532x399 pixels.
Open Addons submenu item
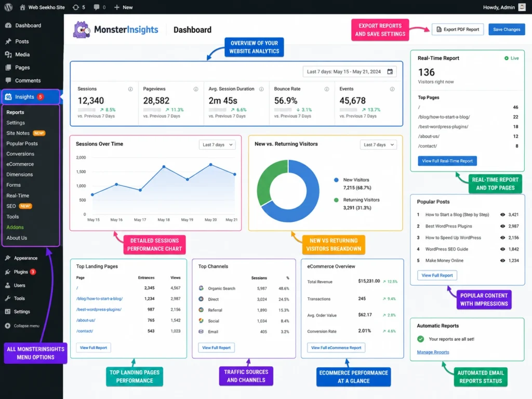point(15,228)
